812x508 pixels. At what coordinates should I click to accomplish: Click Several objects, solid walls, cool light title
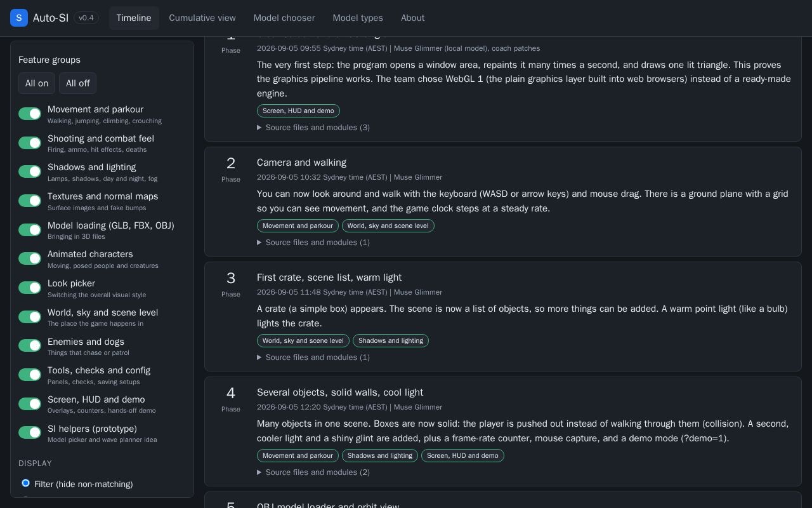[x=340, y=392]
